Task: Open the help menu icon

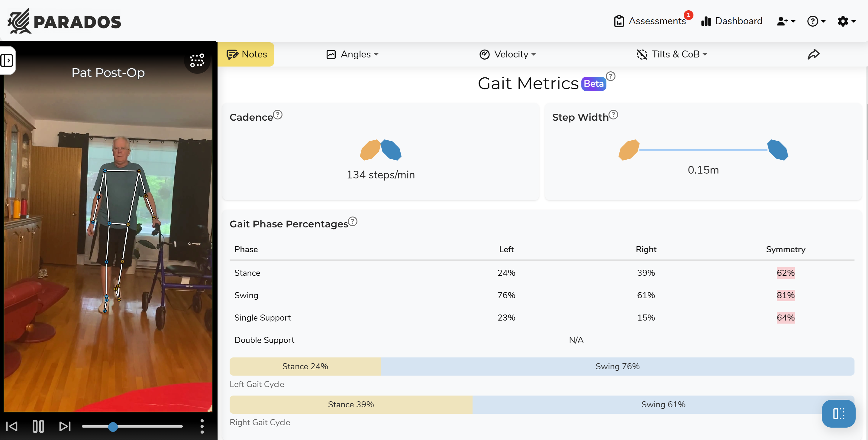Action: [816, 21]
